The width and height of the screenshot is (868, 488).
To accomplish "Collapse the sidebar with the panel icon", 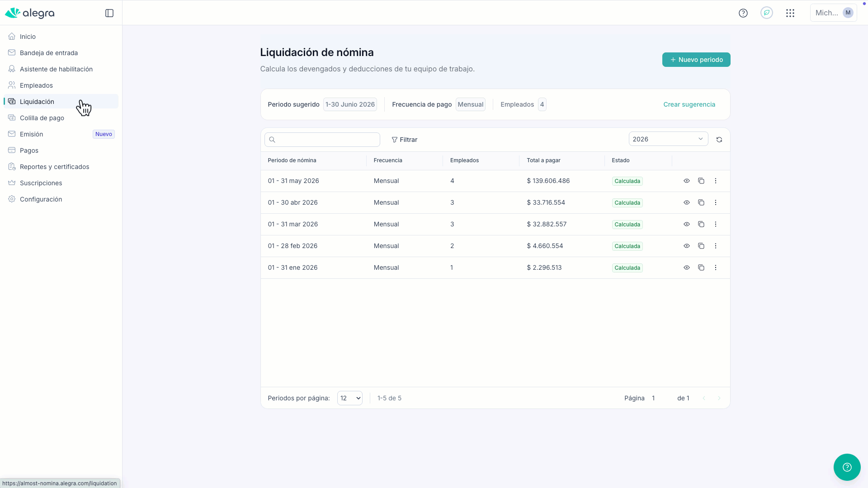I will 109,13.
